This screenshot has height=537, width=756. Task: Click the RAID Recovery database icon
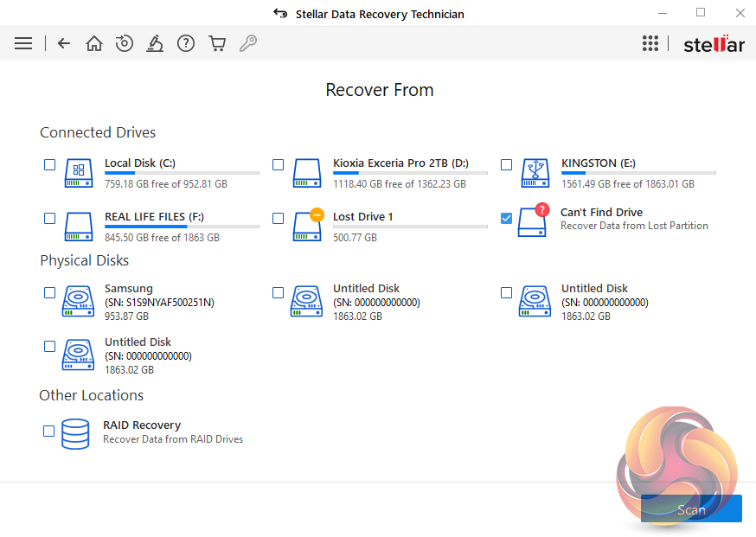pos(75,434)
